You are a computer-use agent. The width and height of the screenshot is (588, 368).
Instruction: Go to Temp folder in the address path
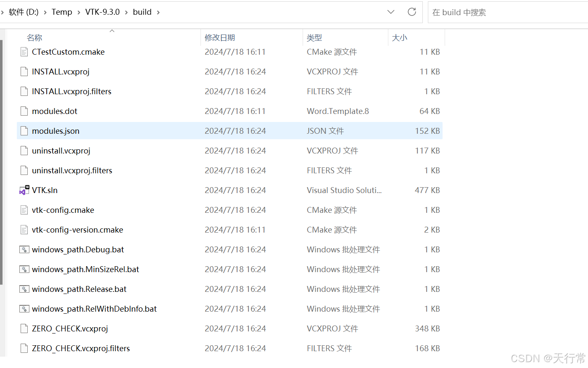[x=62, y=12]
